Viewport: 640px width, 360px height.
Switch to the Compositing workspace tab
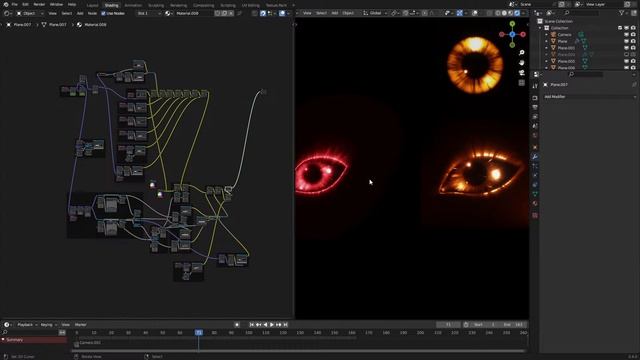coord(204,5)
